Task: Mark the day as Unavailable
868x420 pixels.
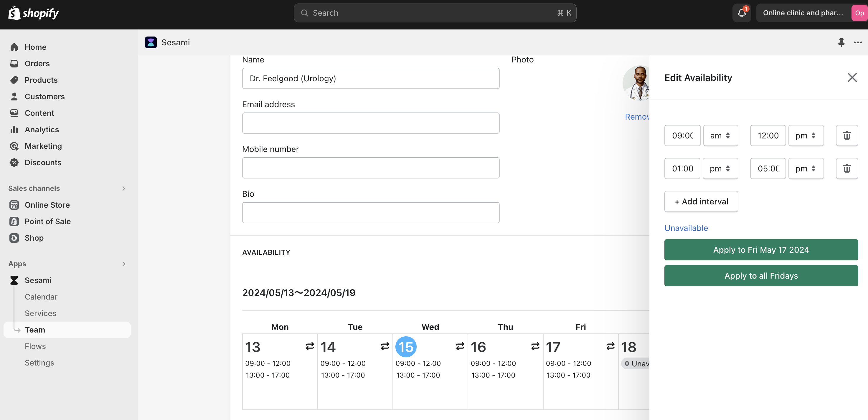Action: click(686, 228)
